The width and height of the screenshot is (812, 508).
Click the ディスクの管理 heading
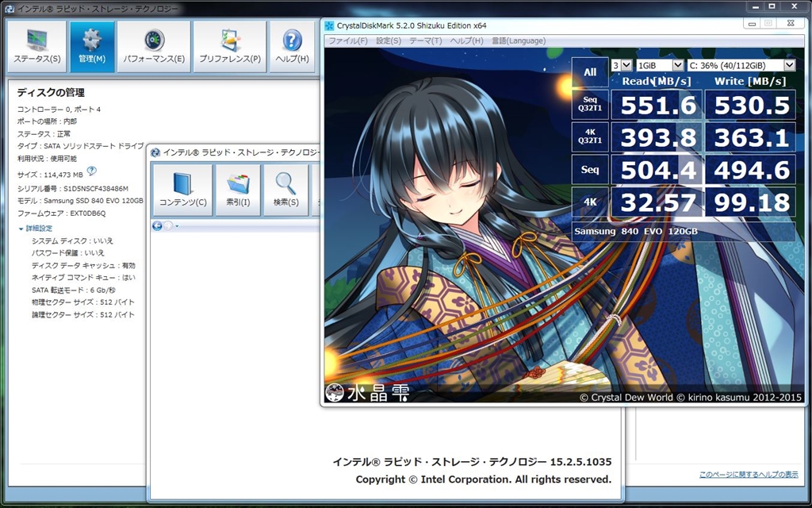51,93
